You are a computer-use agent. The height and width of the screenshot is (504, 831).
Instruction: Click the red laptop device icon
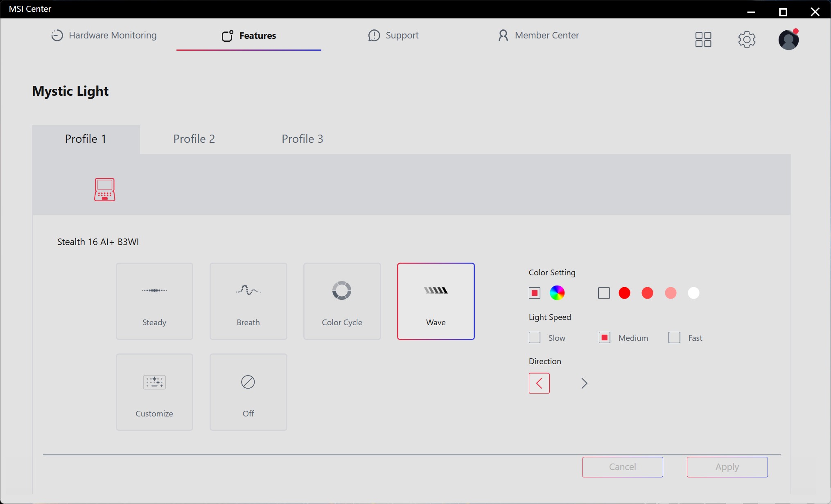[x=104, y=189]
